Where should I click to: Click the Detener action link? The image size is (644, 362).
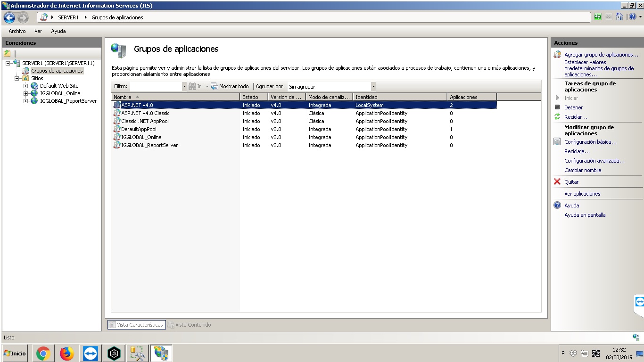(x=573, y=107)
